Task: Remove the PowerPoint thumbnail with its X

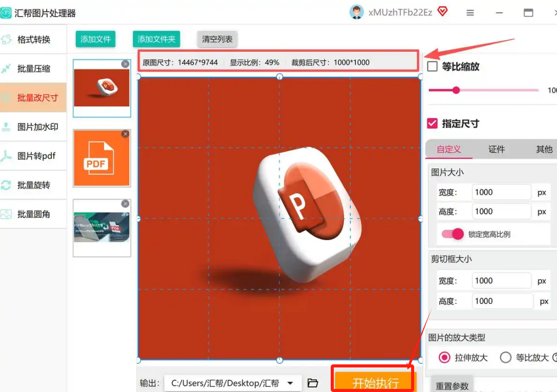Action: (x=125, y=64)
